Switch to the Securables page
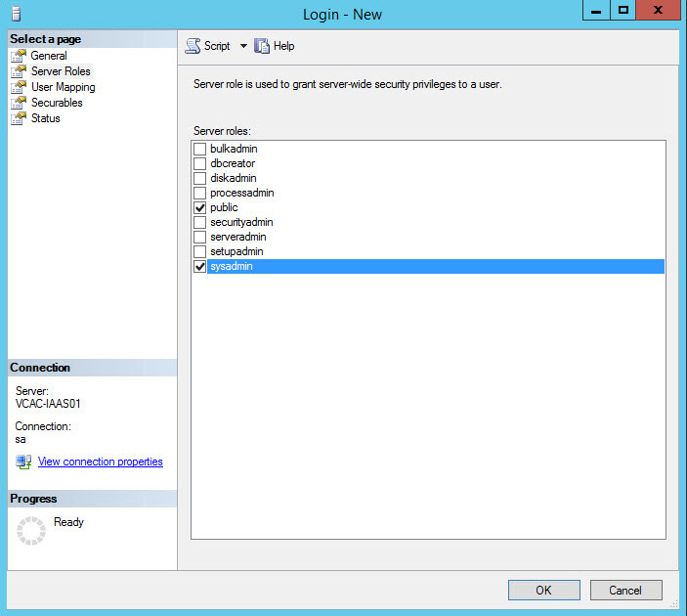This screenshot has width=687, height=616. coord(57,103)
